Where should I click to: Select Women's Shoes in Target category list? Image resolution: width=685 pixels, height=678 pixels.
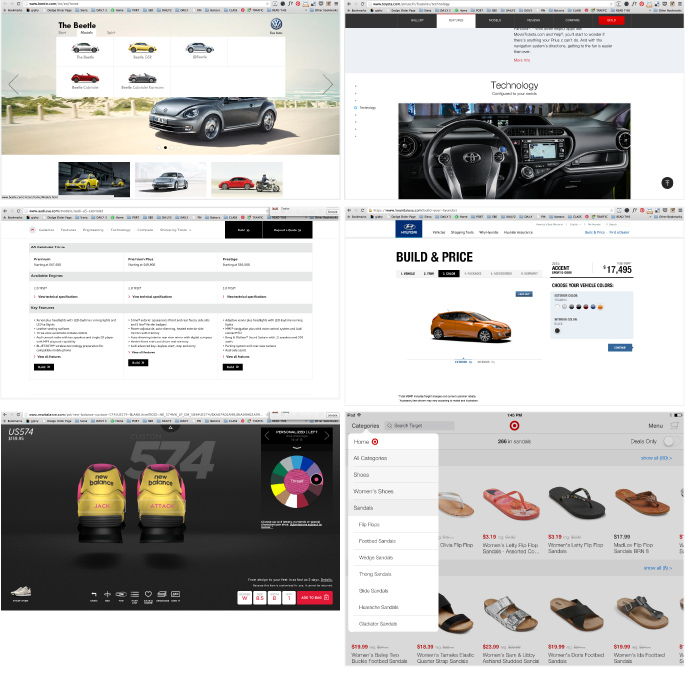pos(394,491)
